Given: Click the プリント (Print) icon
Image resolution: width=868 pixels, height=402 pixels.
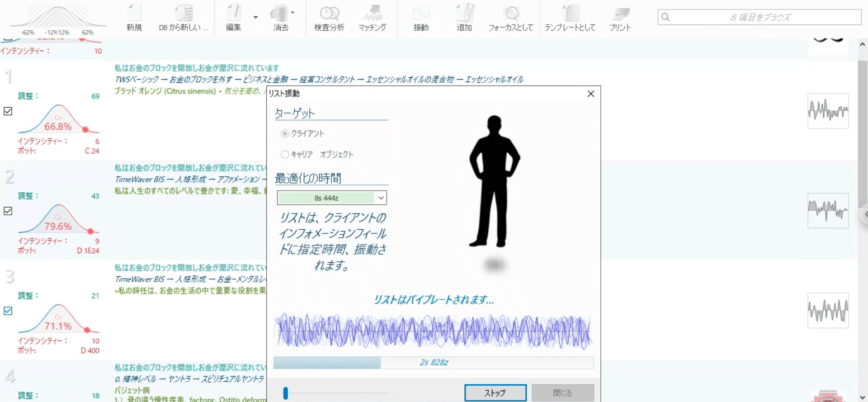Looking at the screenshot, I should [620, 18].
